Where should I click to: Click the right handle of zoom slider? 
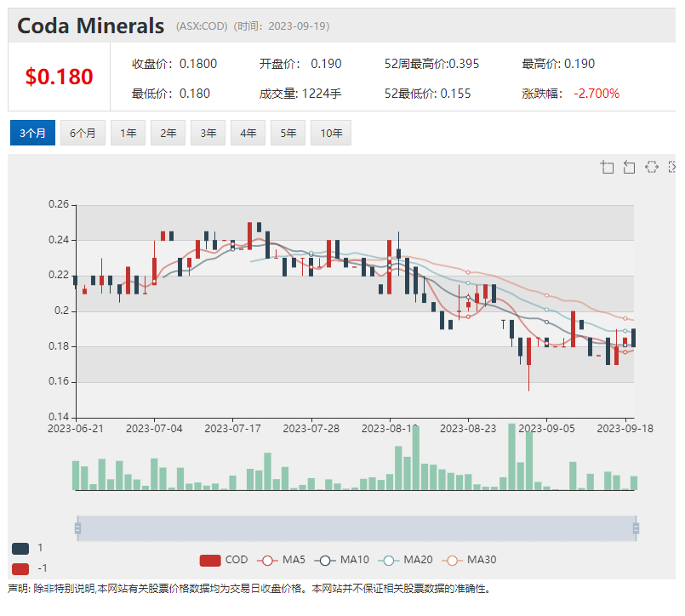coord(635,528)
